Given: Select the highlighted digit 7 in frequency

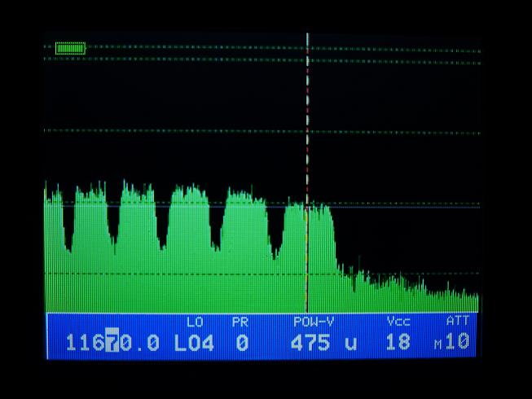Looking at the screenshot, I should click(x=112, y=343).
